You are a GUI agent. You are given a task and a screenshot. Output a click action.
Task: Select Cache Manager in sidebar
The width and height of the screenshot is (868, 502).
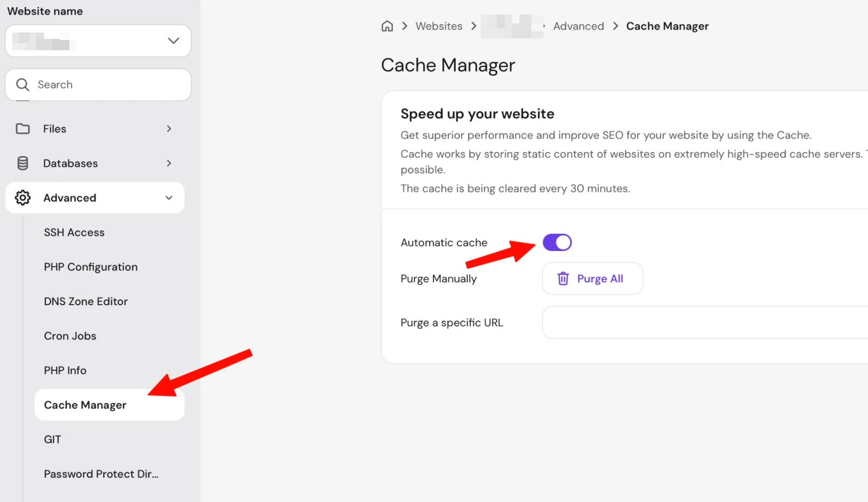point(110,405)
